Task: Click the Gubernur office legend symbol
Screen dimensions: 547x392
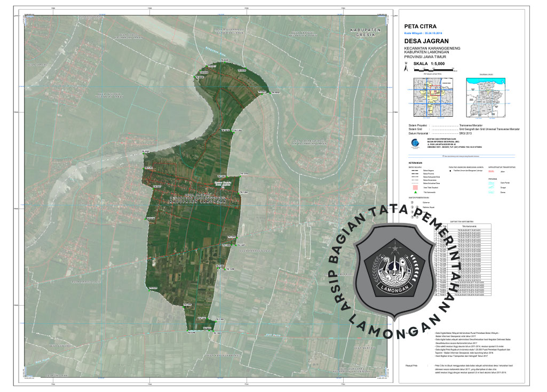Action: [411, 203]
